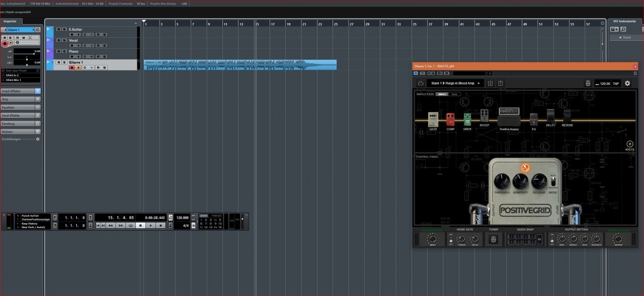Mute the E.Guitar track
This screenshot has height=296, width=644.
point(58,29)
